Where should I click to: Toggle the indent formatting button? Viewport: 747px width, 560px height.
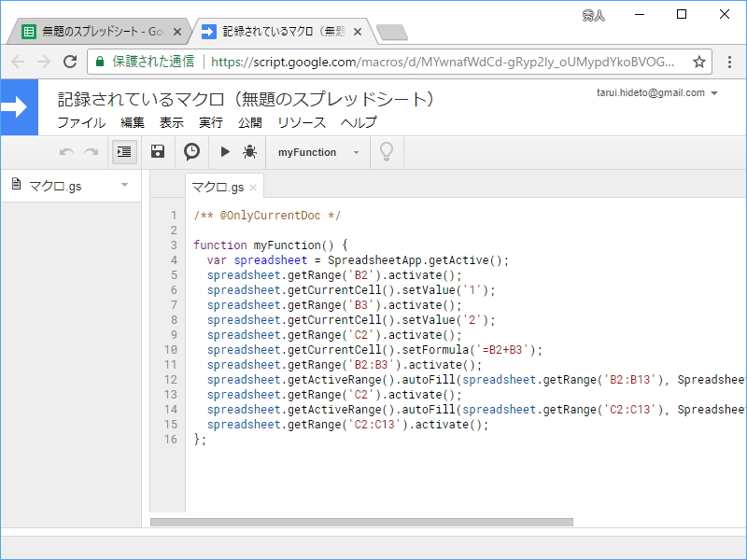[x=124, y=152]
